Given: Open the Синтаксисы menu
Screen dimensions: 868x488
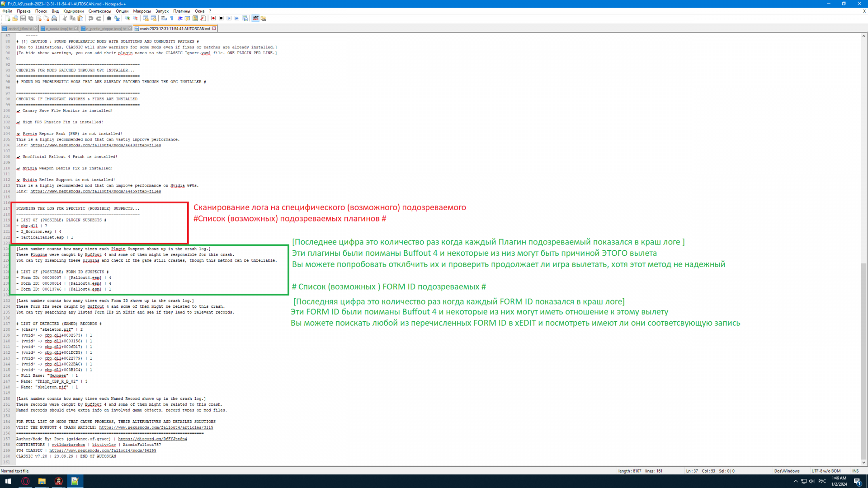Looking at the screenshot, I should click(100, 11).
